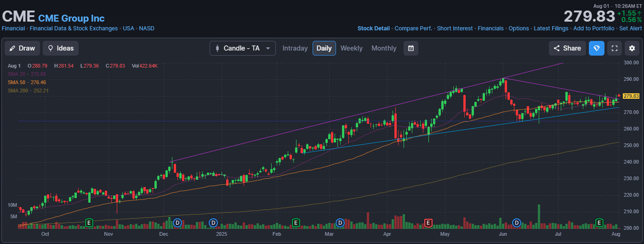644x244 pixels.
Task: Open the Ideas lightbulb panel
Action: click(61, 48)
